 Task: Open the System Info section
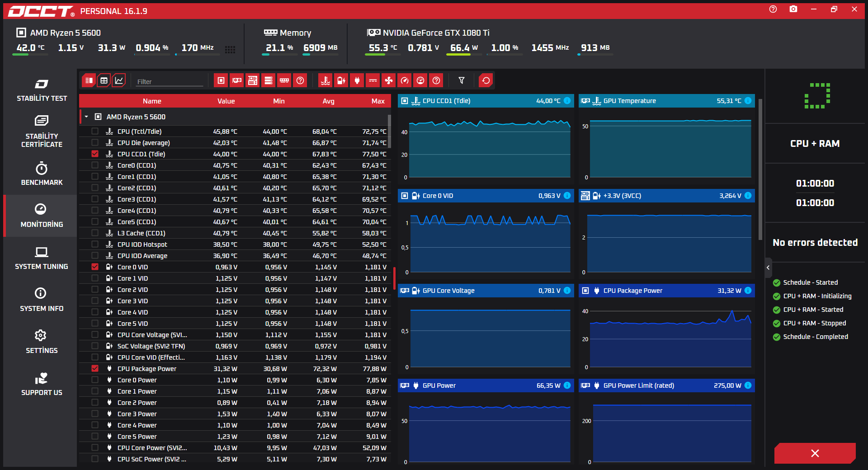pyautogui.click(x=42, y=300)
